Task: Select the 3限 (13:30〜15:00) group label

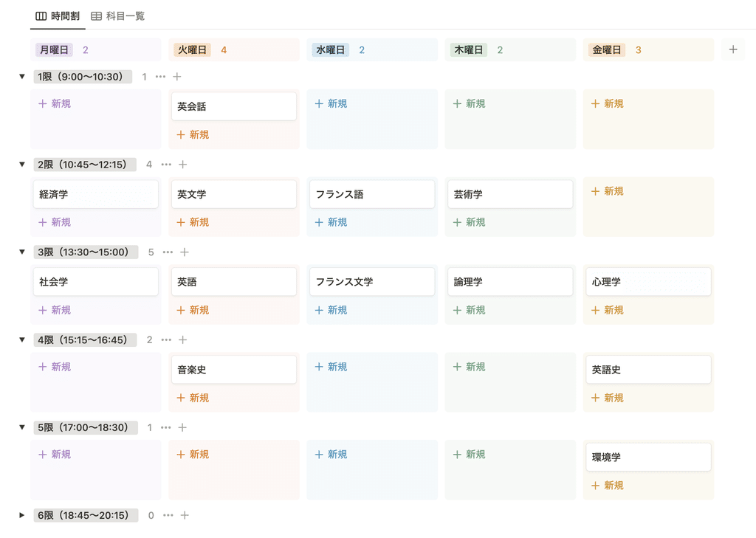Action: [86, 252]
